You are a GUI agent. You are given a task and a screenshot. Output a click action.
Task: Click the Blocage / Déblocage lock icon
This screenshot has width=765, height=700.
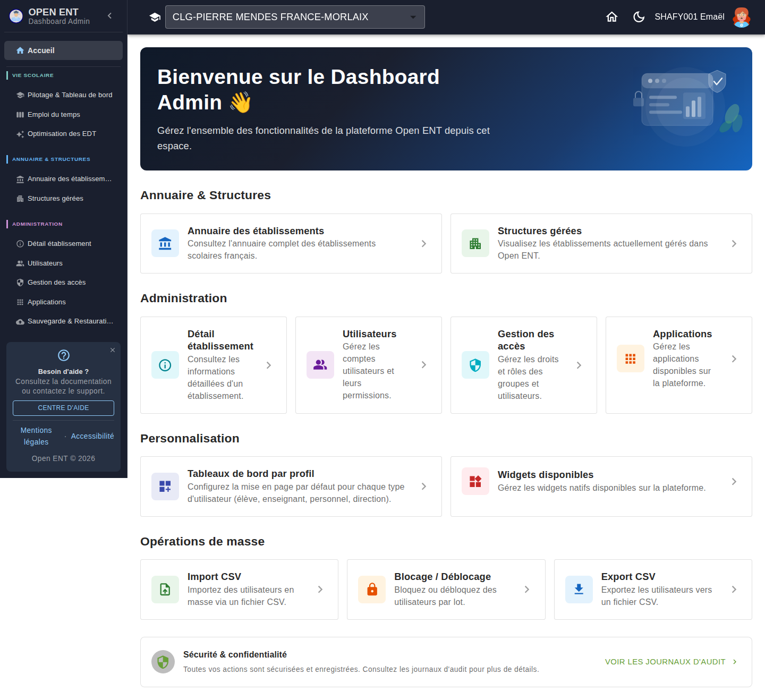tap(372, 590)
